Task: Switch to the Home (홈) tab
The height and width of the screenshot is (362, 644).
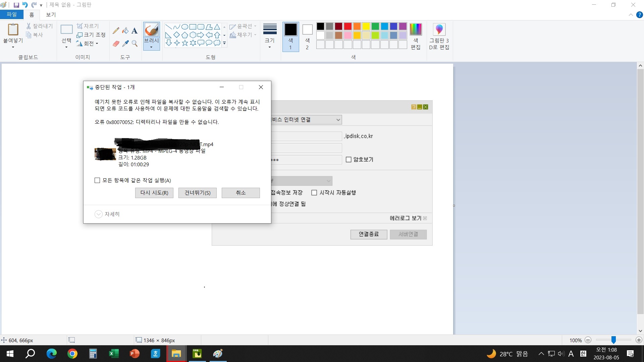Action: (32, 14)
